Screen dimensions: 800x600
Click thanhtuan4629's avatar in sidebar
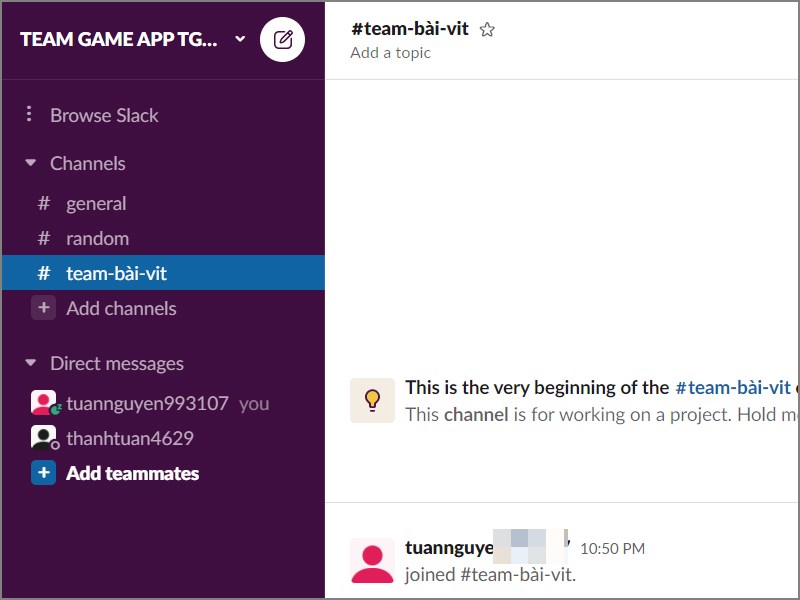pos(44,437)
